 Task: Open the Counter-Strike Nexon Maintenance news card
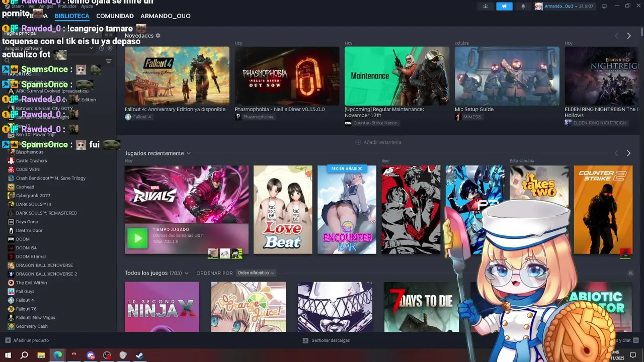pyautogui.click(x=397, y=76)
